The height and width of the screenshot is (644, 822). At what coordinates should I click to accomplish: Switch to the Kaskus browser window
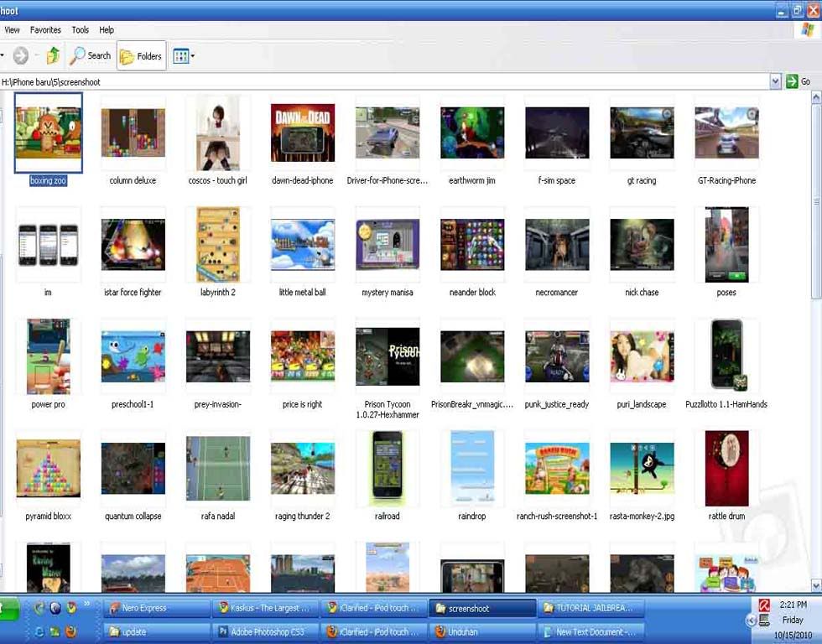pos(265,608)
